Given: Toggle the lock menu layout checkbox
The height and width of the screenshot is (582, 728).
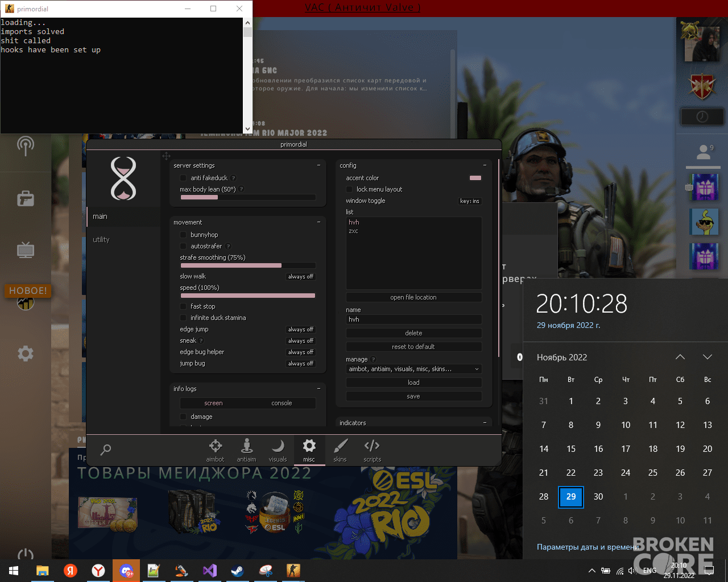Looking at the screenshot, I should coord(349,189).
